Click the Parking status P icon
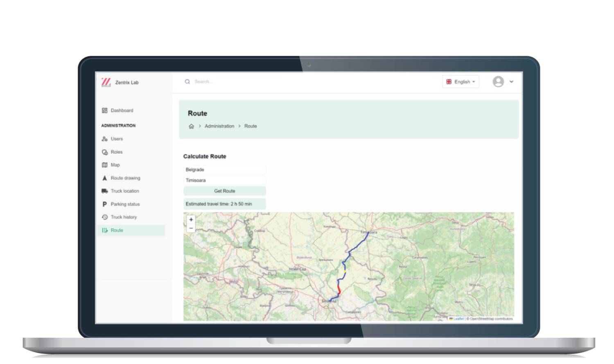The width and height of the screenshot is (614, 364). tap(104, 204)
